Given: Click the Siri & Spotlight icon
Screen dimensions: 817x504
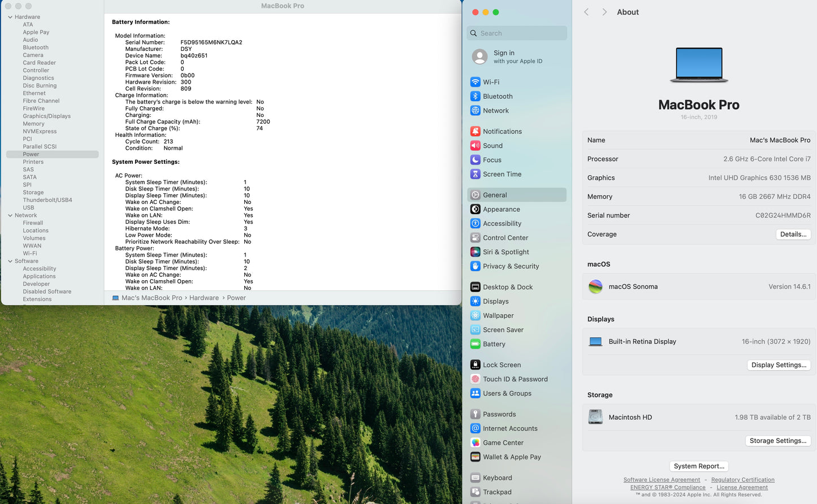Looking at the screenshot, I should 475,252.
